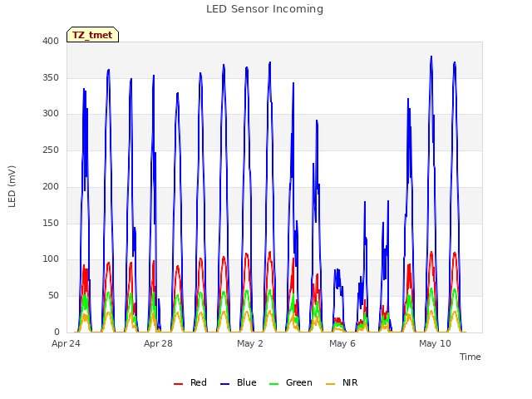Viewport: 532px width, 399px height.
Task: Click the Time x-axis label
Action: (x=470, y=357)
